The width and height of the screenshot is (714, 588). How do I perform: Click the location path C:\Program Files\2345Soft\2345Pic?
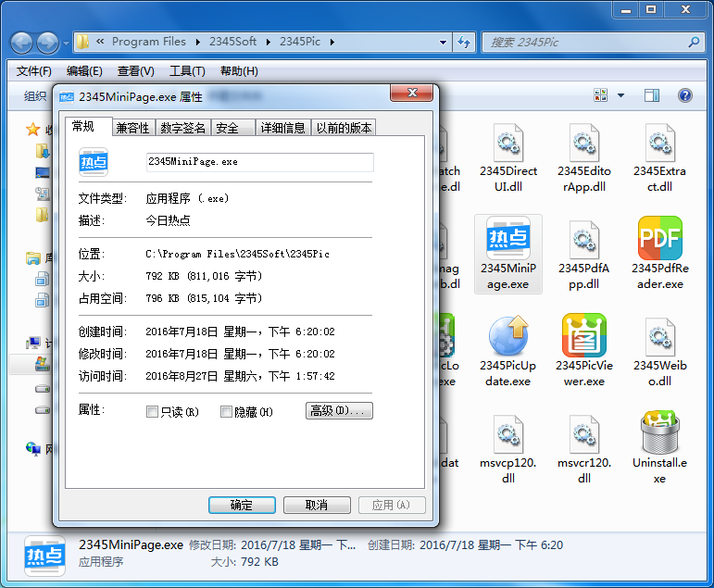(x=237, y=254)
